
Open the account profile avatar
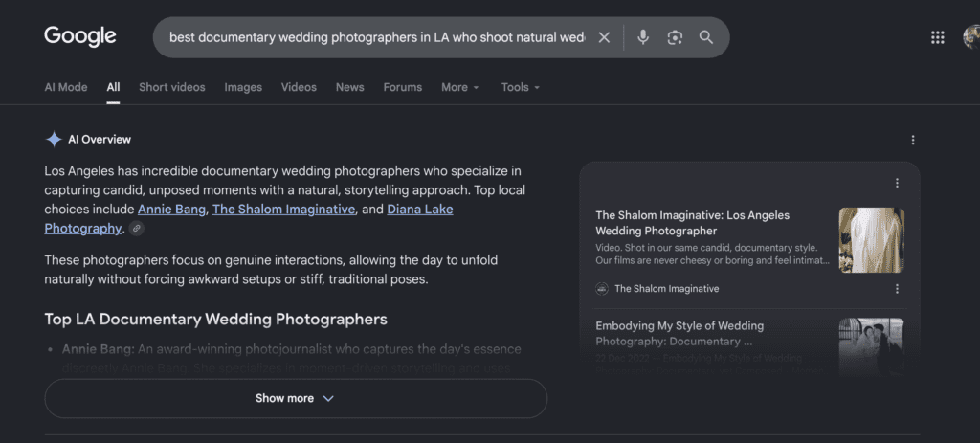[972, 37]
